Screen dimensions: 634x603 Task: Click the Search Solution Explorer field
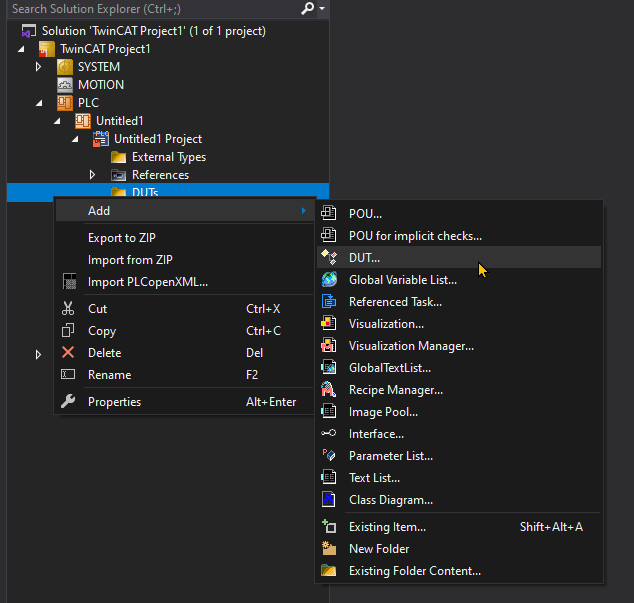click(154, 8)
